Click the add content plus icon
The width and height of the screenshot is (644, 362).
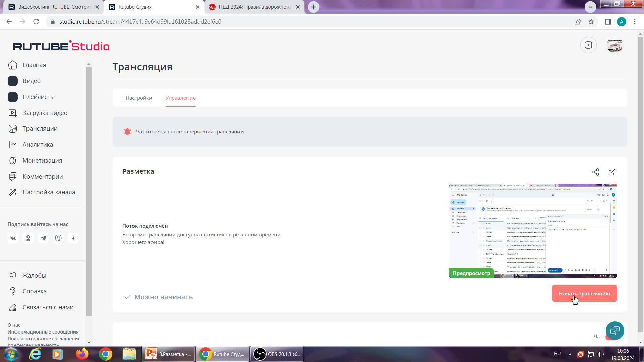588,45
